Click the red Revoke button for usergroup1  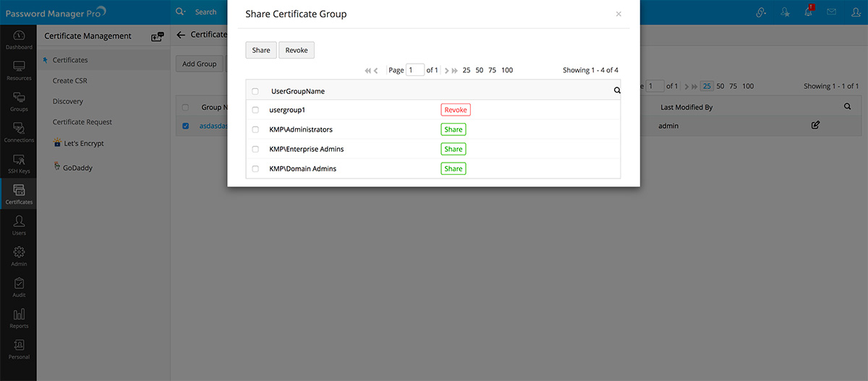(x=456, y=110)
